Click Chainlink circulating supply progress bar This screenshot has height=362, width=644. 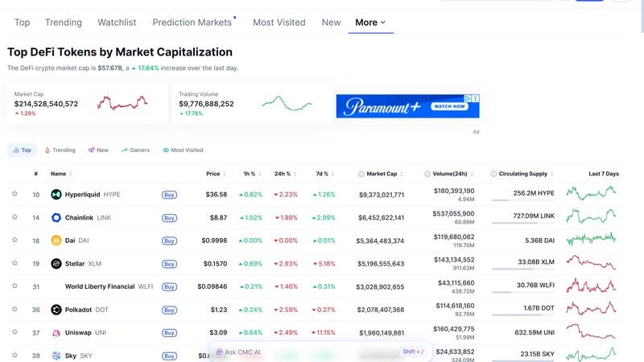pyautogui.click(x=522, y=223)
